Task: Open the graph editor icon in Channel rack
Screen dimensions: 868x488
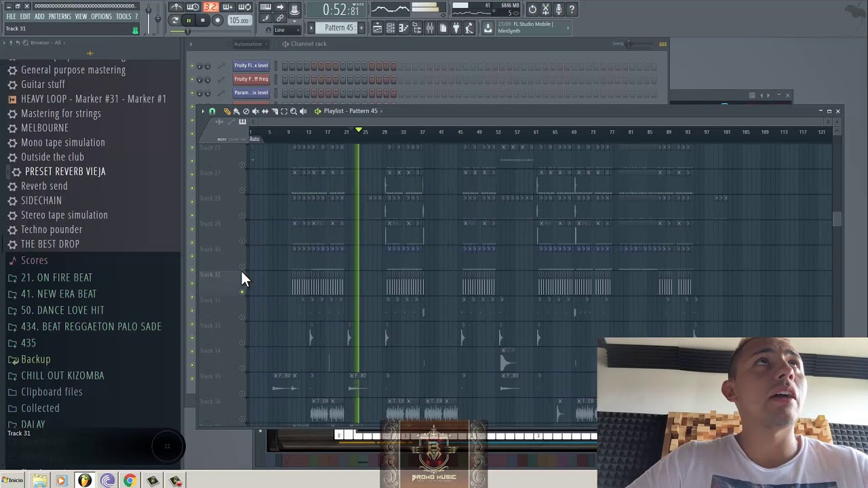Action: coord(663,44)
